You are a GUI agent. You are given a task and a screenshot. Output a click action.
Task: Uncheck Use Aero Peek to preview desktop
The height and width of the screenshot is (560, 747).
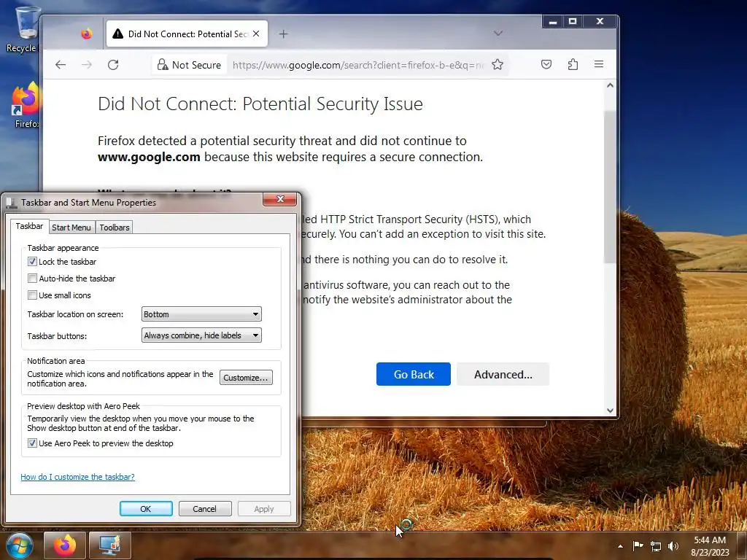(x=32, y=443)
